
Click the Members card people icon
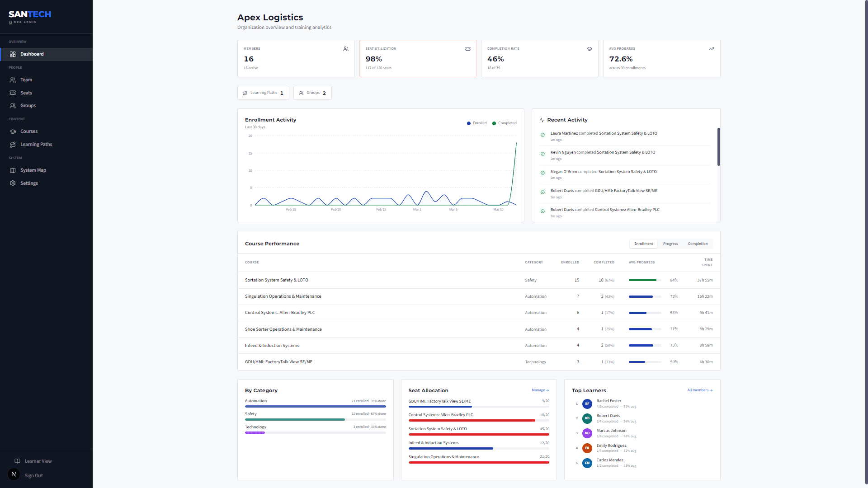(x=346, y=49)
